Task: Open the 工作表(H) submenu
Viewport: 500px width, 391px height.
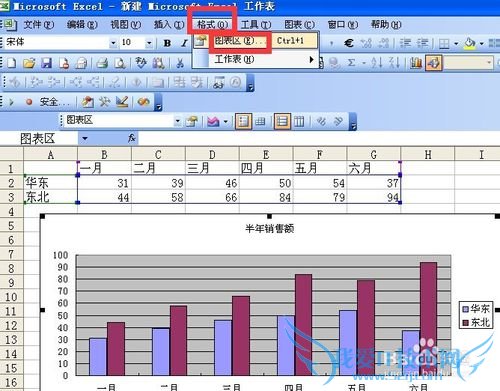Action: (256, 60)
